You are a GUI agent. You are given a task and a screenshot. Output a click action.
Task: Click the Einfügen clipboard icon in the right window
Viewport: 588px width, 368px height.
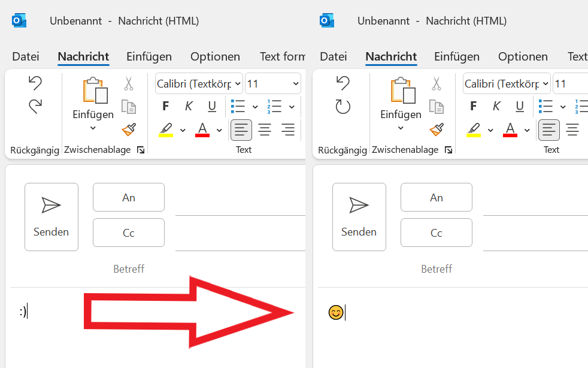401,91
